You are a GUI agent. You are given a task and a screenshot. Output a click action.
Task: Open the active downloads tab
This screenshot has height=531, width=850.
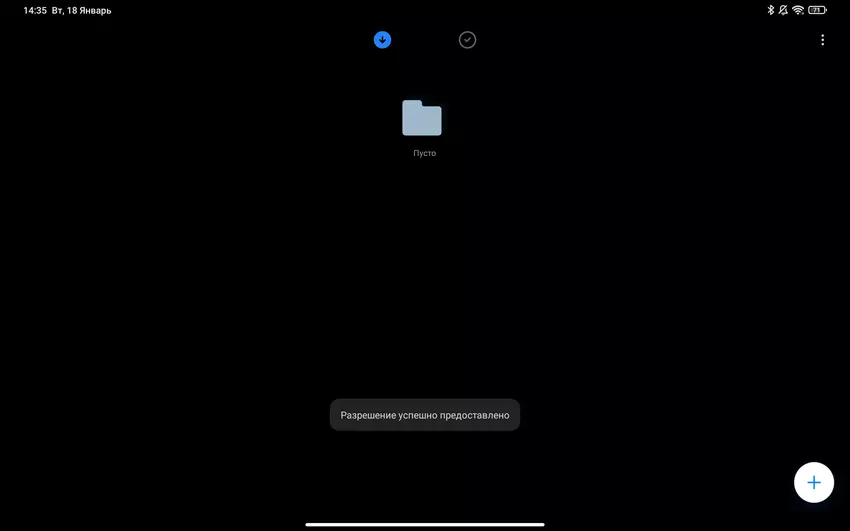tap(382, 40)
